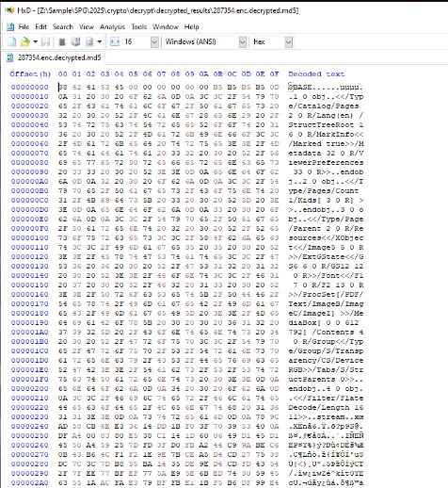Click decoded text 'iewerPreferences'
This screenshot has height=488, width=448.
(x=326, y=162)
